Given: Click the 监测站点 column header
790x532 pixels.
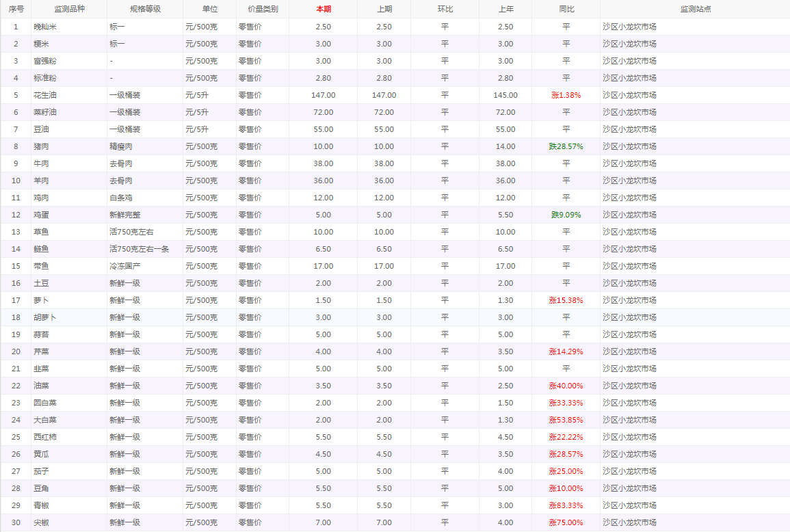Looking at the screenshot, I should coord(695,9).
